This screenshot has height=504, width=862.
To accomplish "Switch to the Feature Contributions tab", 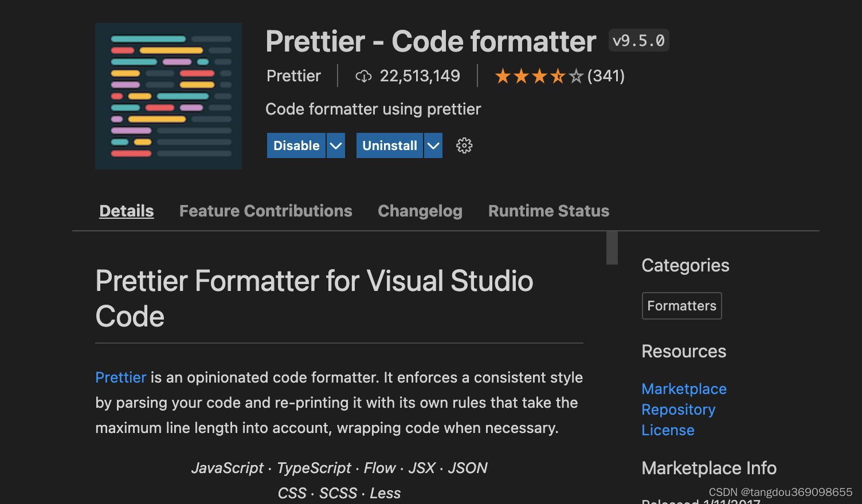I will coord(265,211).
